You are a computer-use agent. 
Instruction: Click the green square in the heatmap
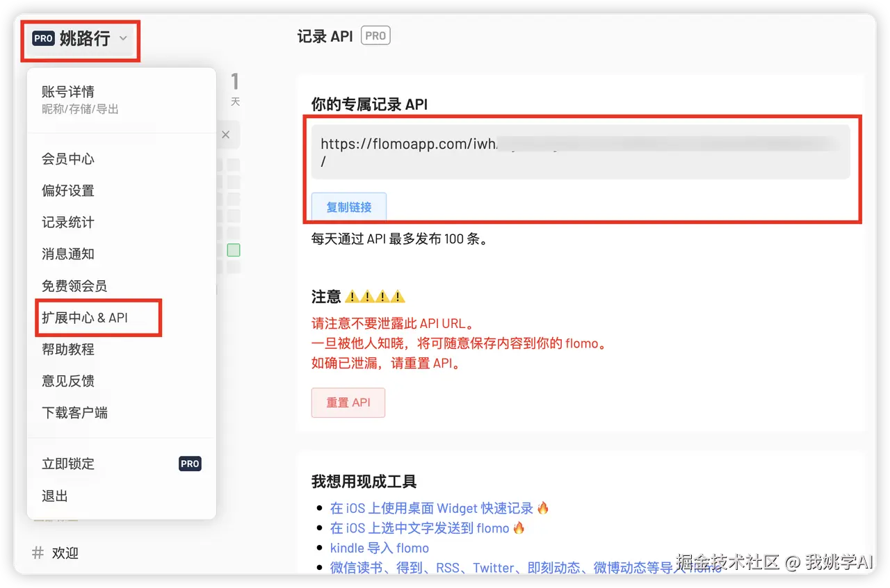click(x=234, y=250)
